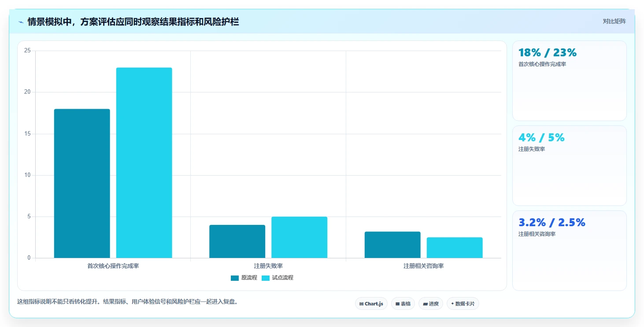Click the 4% / 5% card value
This screenshot has width=644, height=327.
pyautogui.click(x=541, y=138)
